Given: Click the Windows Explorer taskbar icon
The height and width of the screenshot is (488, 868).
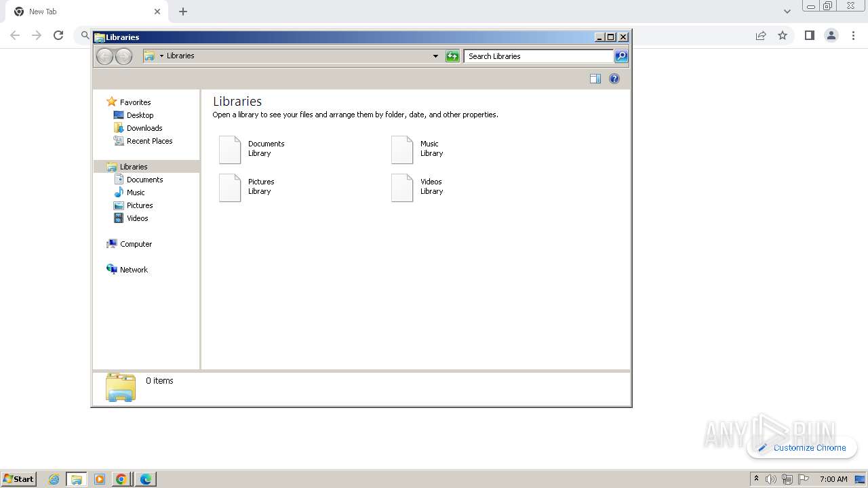Looking at the screenshot, I should click(76, 479).
